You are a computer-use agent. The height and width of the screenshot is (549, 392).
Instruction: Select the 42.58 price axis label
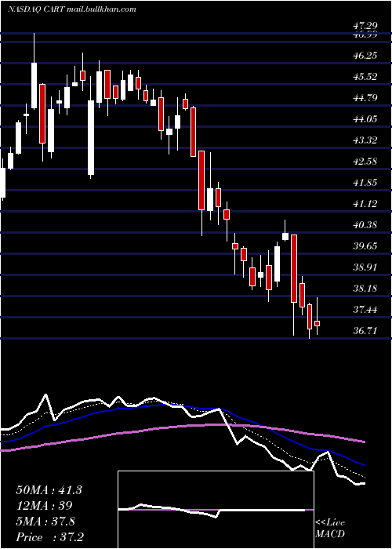365,162
